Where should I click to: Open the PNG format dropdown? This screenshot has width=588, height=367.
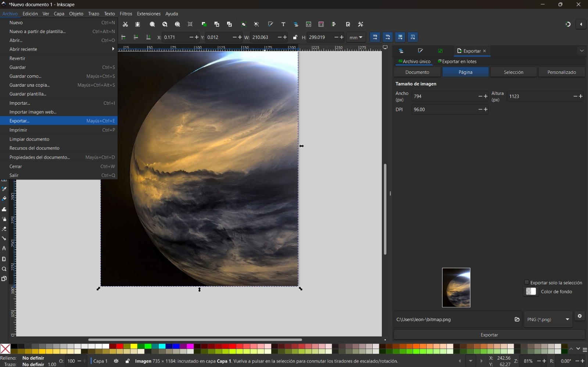(x=548, y=320)
